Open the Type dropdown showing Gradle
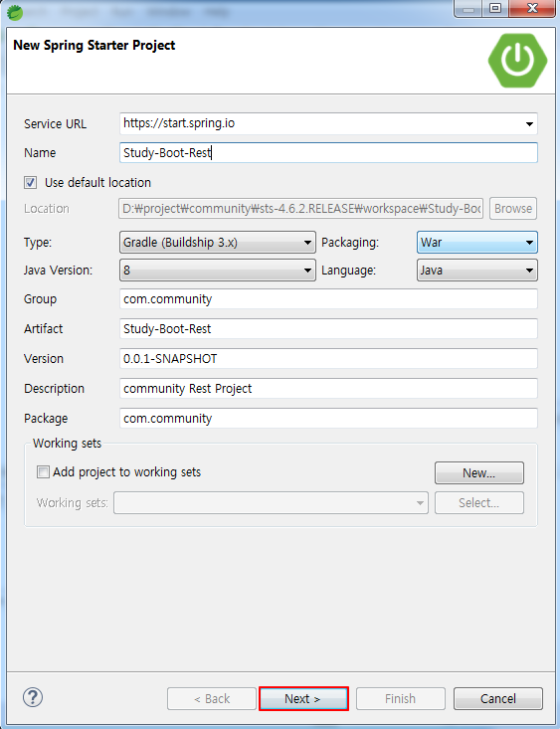The height and width of the screenshot is (729, 560). point(218,243)
